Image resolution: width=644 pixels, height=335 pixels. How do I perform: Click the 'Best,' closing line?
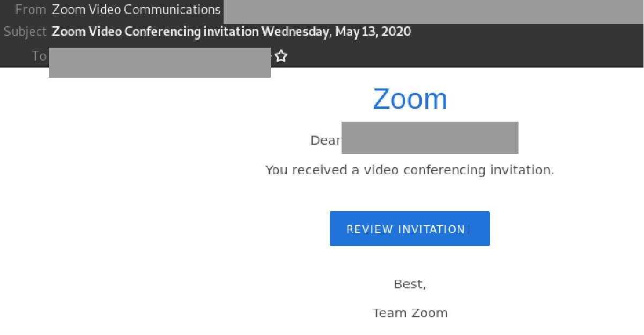pos(410,285)
